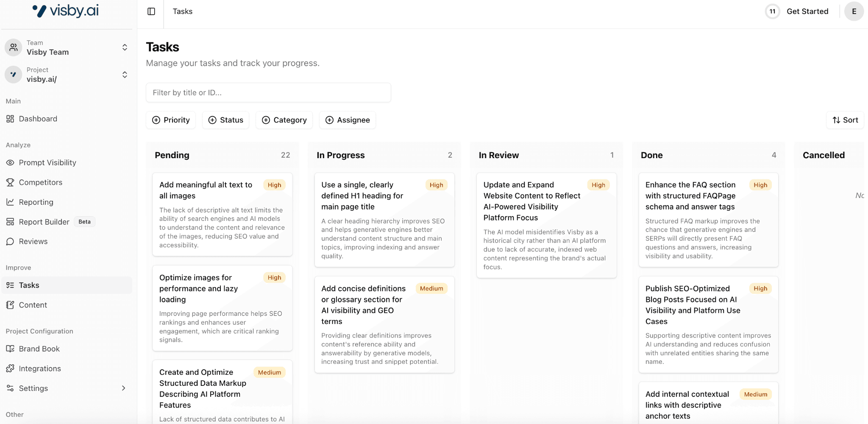Open the Priority filter dropdown
This screenshot has width=868, height=424.
click(x=171, y=120)
